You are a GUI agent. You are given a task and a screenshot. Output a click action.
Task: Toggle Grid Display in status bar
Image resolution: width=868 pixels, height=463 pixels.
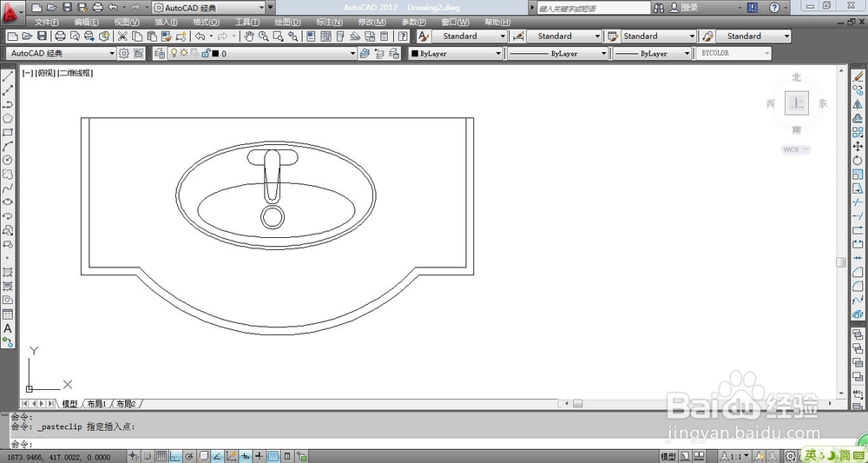[161, 456]
